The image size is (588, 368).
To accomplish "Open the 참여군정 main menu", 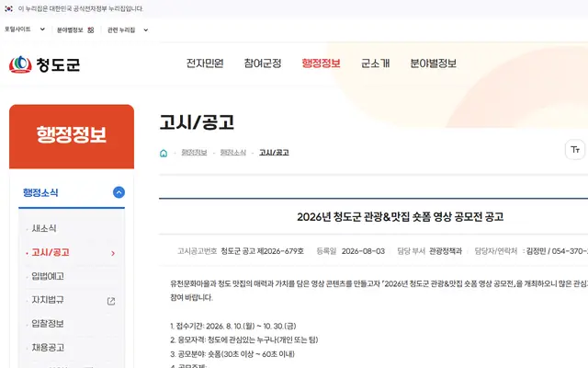I will pyautogui.click(x=263, y=63).
